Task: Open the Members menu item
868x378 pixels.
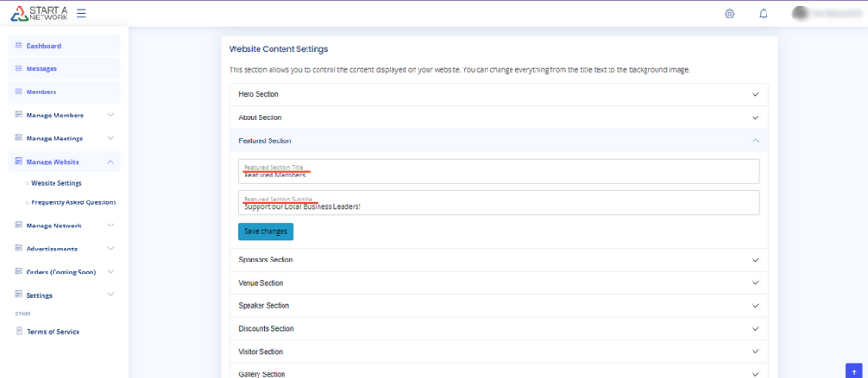Action: 41,92
